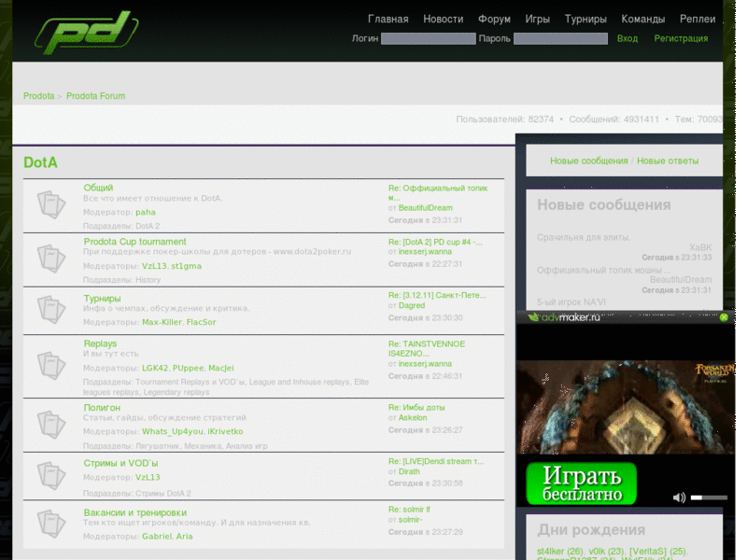
Task: Close the advmaker advertisement banner
Action: [724, 317]
